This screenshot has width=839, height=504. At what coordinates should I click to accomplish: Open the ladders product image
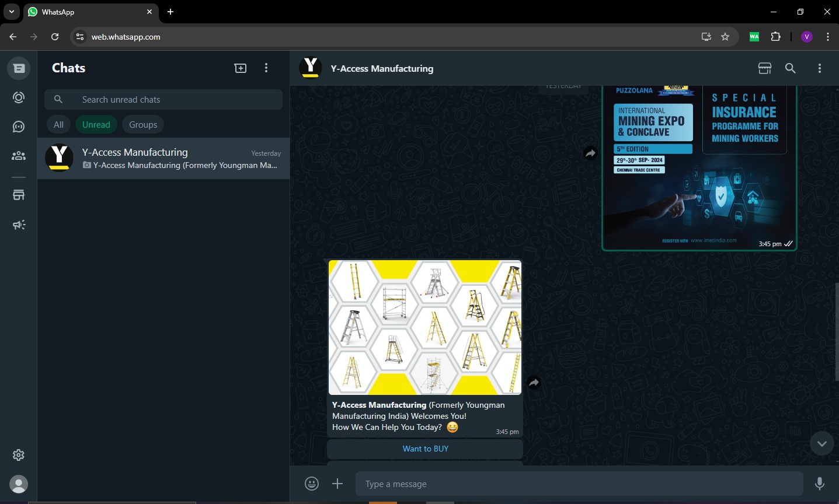[x=425, y=327]
